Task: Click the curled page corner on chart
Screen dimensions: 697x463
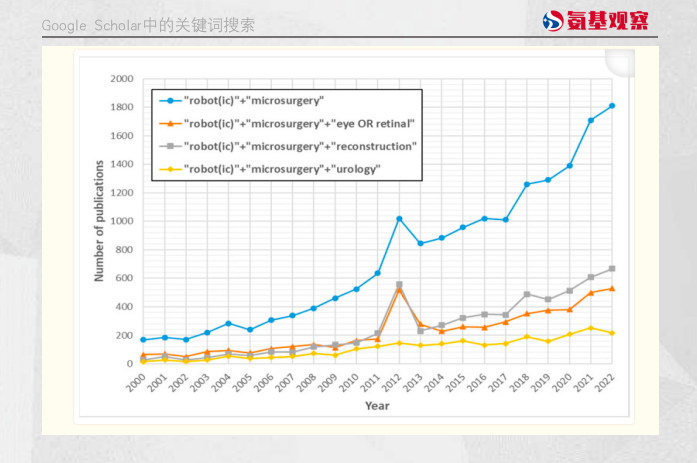Action: coord(620,63)
